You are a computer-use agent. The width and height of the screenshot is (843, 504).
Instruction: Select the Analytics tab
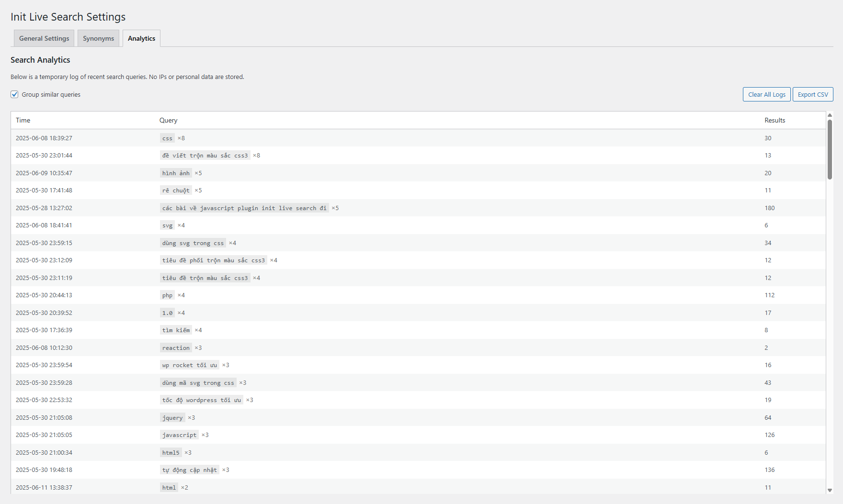(x=141, y=38)
